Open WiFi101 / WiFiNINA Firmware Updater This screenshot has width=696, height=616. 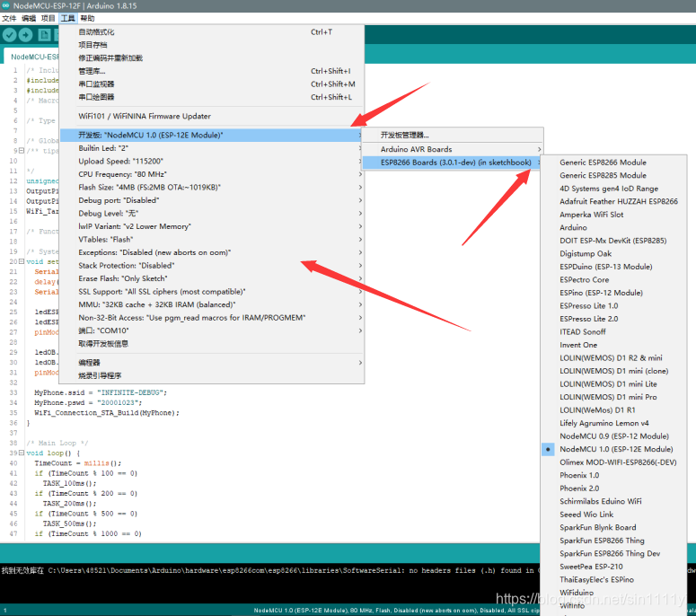pyautogui.click(x=212, y=116)
